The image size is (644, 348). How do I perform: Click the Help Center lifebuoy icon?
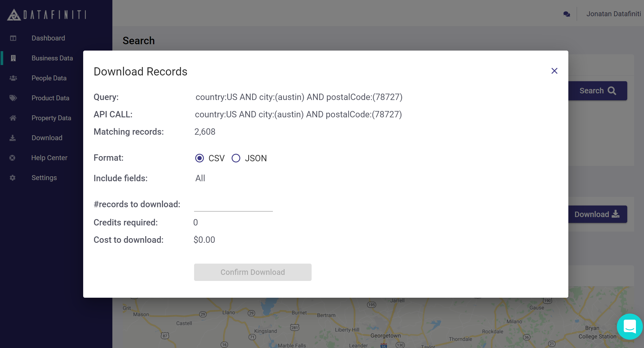pyautogui.click(x=12, y=158)
